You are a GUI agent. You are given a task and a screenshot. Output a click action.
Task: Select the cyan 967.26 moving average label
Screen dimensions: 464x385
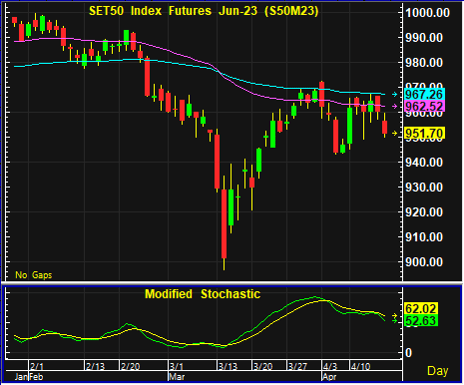tap(424, 94)
